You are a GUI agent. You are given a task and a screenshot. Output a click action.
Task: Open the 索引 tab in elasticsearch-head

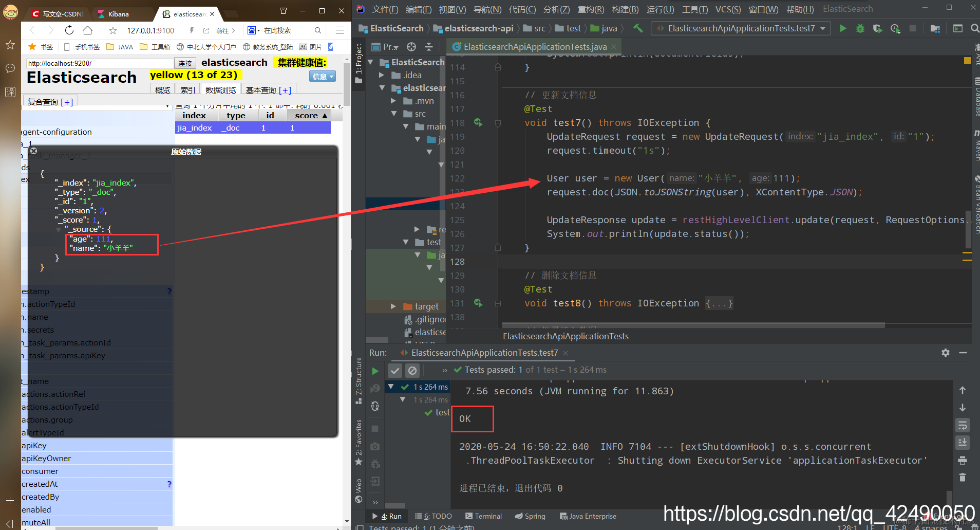187,90
